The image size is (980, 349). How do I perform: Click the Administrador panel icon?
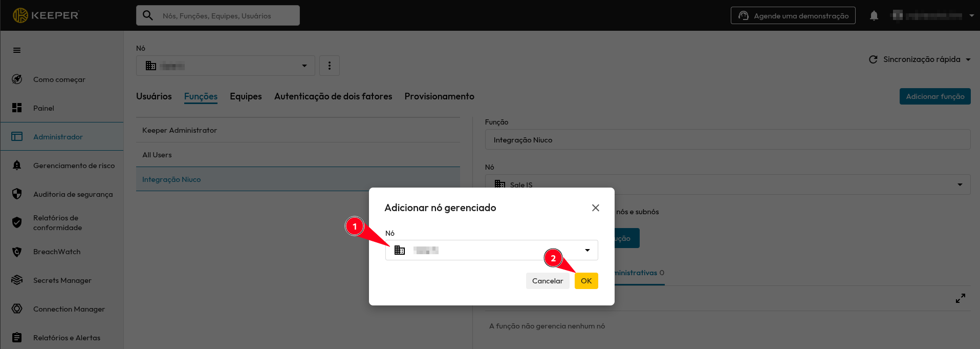click(x=17, y=137)
